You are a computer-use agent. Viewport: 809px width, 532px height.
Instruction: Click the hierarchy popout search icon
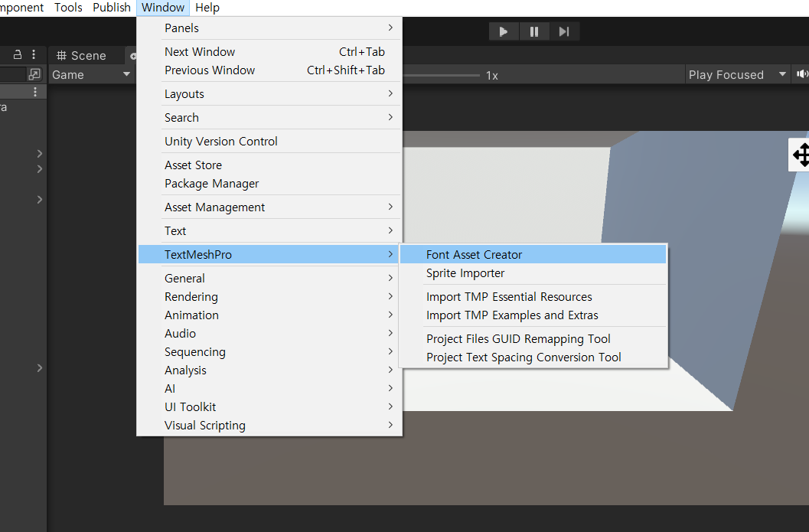[34, 74]
